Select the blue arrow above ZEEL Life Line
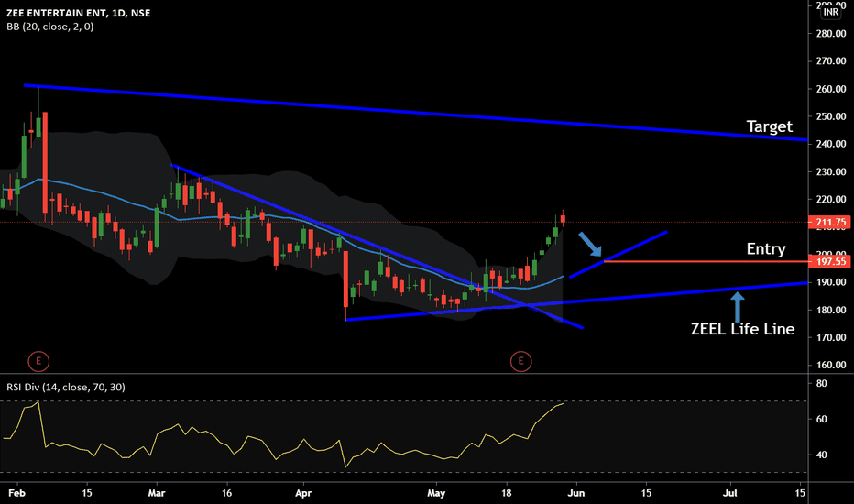854x504 pixels. (x=737, y=307)
